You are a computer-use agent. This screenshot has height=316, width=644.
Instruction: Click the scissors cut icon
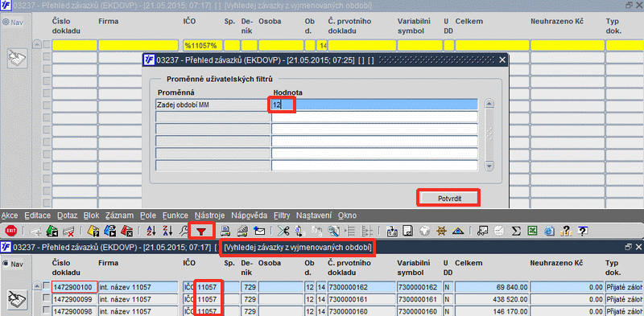click(x=283, y=231)
